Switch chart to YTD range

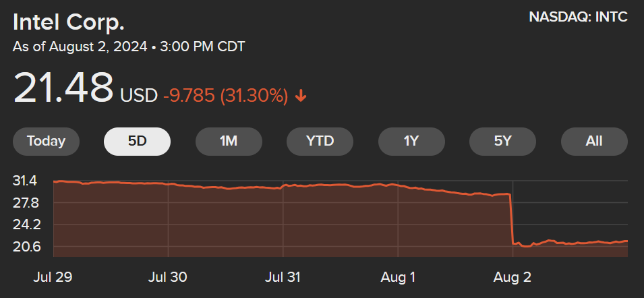point(320,141)
